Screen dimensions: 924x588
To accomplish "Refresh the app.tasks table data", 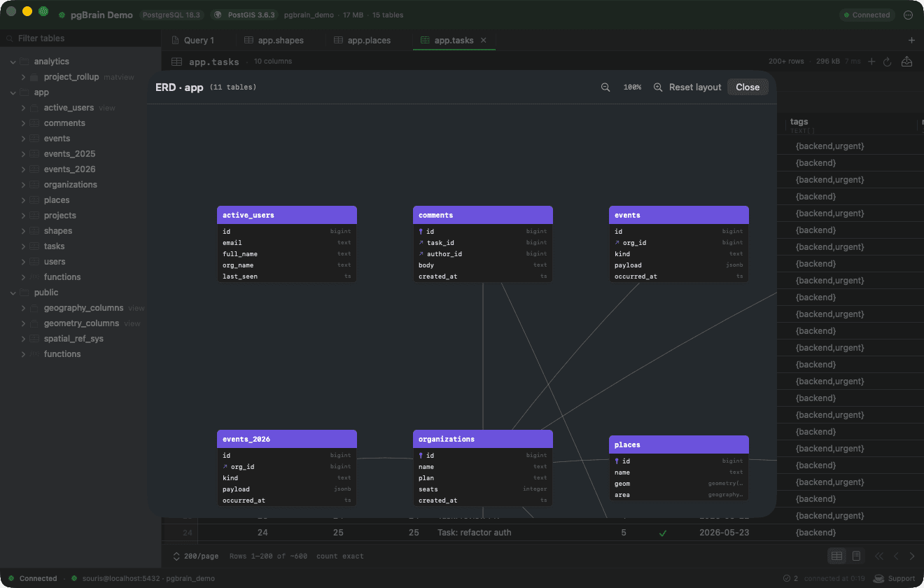I will (x=888, y=62).
